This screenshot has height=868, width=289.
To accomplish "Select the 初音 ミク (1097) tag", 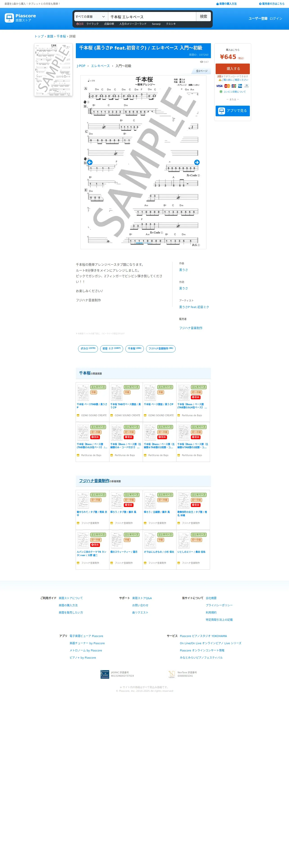I will pos(111,349).
